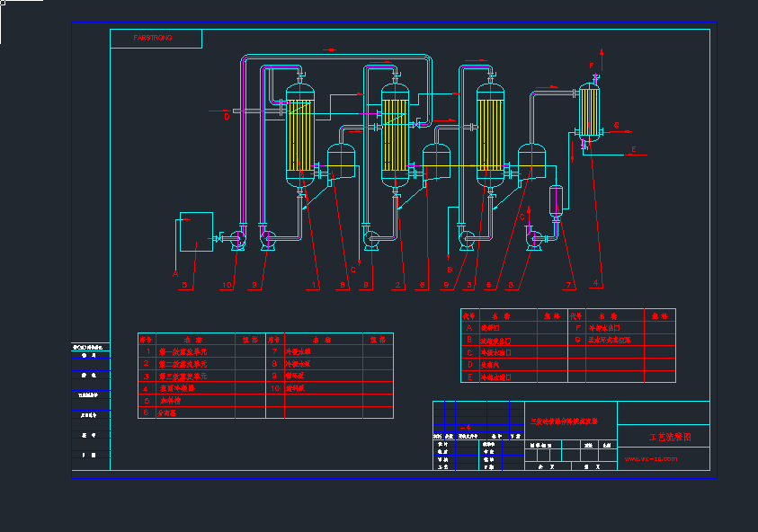Click the separator vessel right of third evaporator

coord(532,162)
